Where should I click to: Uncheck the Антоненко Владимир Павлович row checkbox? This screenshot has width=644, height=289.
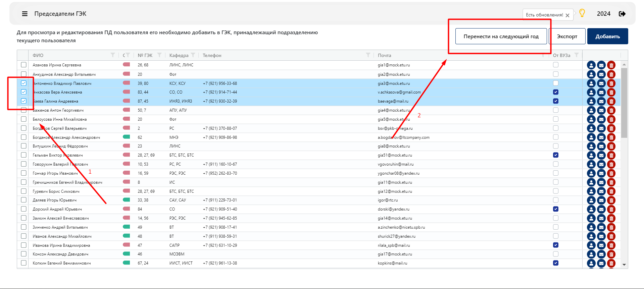point(23,83)
